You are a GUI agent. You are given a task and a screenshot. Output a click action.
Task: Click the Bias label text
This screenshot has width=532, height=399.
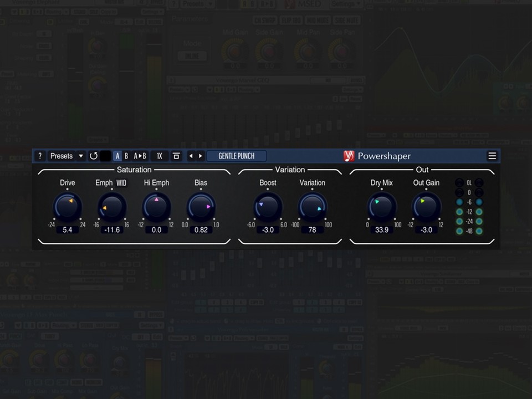tap(201, 182)
